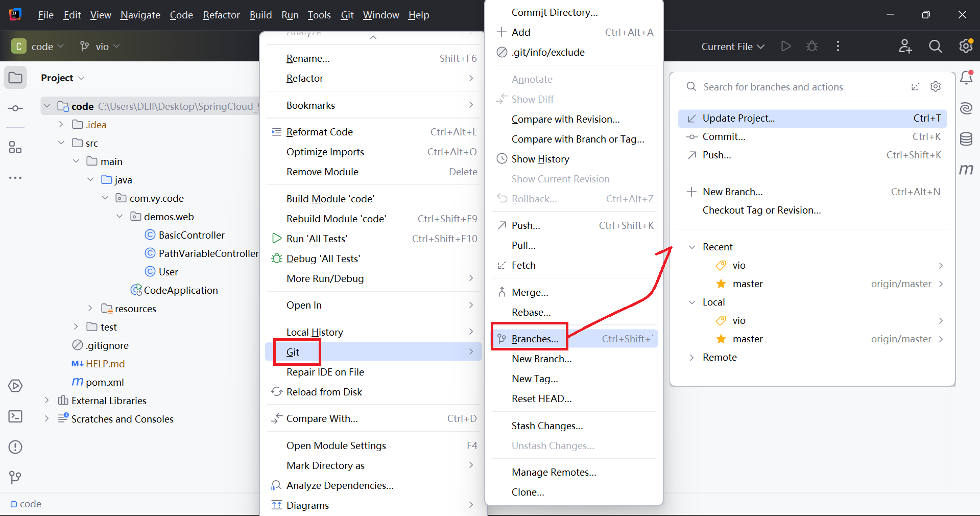Open the Terminal tool window icon
Viewport: 980px width, 516px height.
[x=15, y=416]
